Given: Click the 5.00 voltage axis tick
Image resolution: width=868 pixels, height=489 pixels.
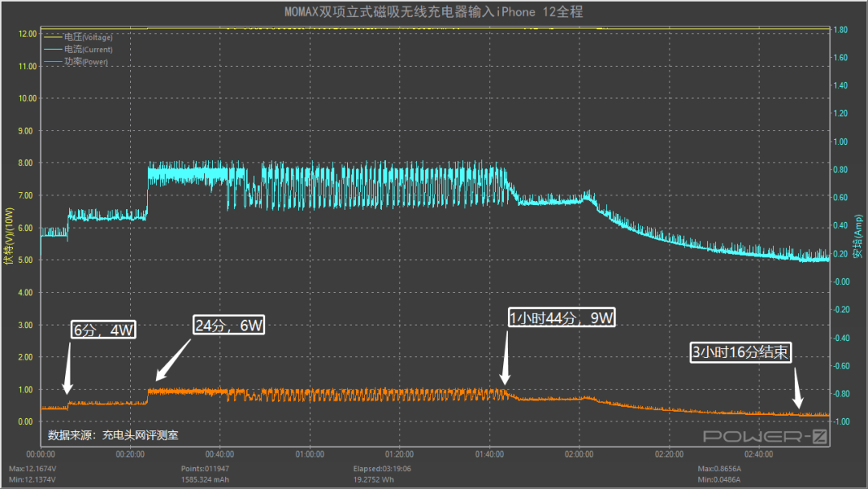Looking at the screenshot, I should click(26, 260).
